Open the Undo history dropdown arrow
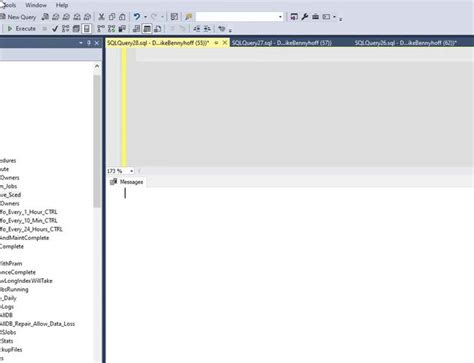 (145, 17)
